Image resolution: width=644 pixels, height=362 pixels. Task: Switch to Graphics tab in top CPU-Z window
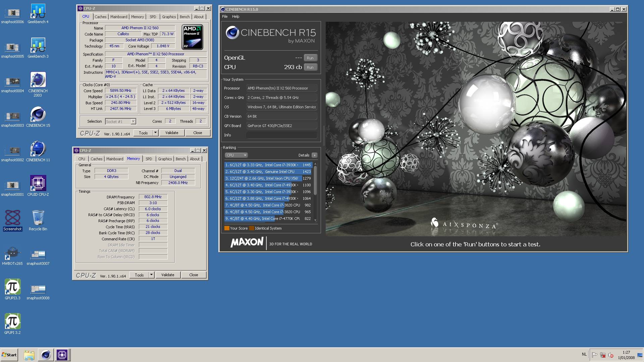point(169,17)
